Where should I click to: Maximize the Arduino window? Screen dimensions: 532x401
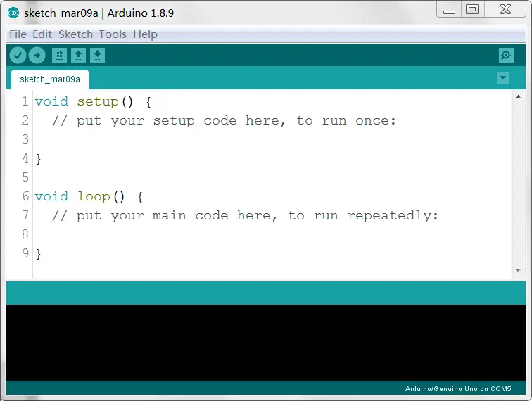pos(472,10)
